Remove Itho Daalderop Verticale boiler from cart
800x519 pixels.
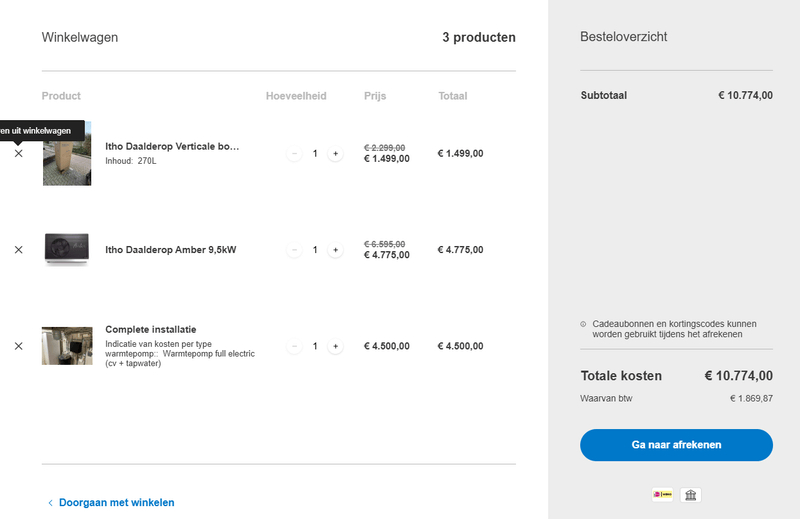pyautogui.click(x=18, y=154)
